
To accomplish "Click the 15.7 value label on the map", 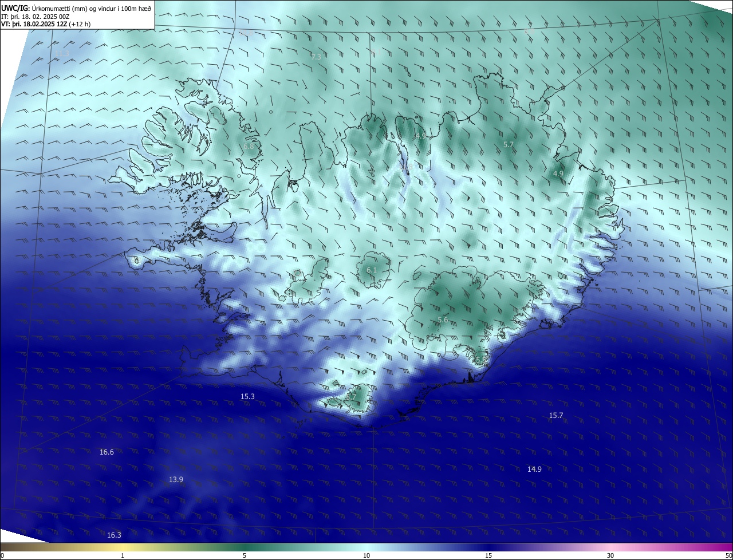I will [556, 415].
